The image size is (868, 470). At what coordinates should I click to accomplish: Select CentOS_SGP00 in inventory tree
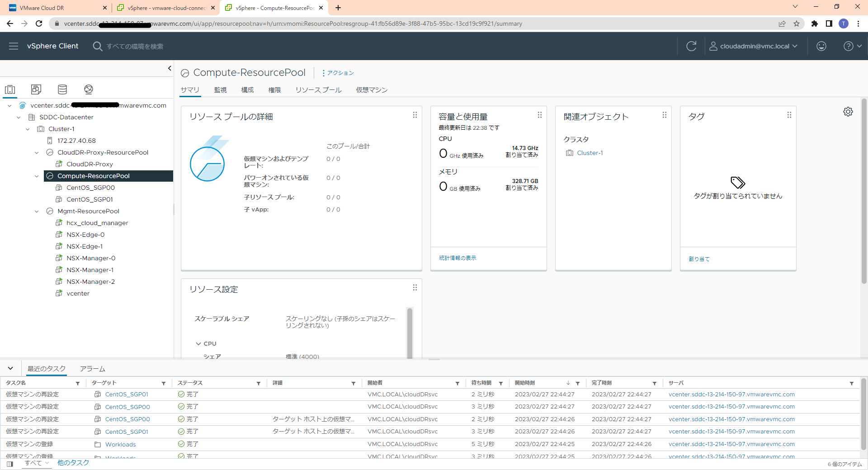(90, 188)
